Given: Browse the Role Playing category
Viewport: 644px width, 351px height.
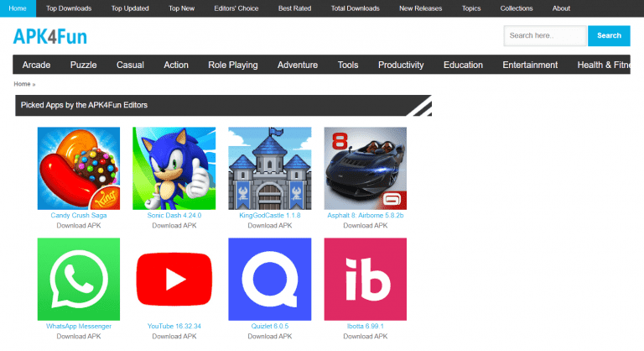Looking at the screenshot, I should point(233,65).
